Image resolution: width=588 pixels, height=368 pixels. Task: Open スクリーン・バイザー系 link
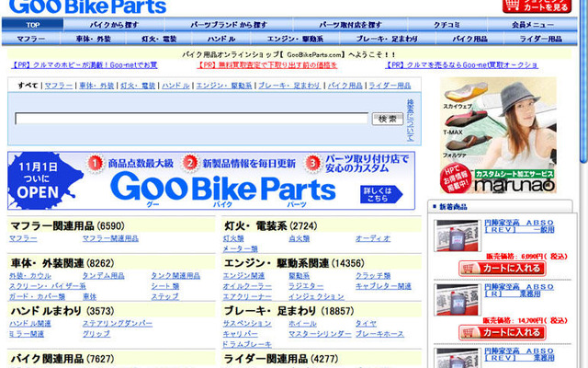pyautogui.click(x=48, y=286)
